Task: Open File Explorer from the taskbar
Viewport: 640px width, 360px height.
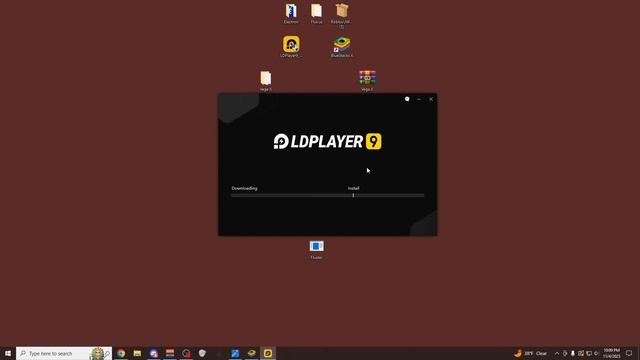Action: pos(137,353)
